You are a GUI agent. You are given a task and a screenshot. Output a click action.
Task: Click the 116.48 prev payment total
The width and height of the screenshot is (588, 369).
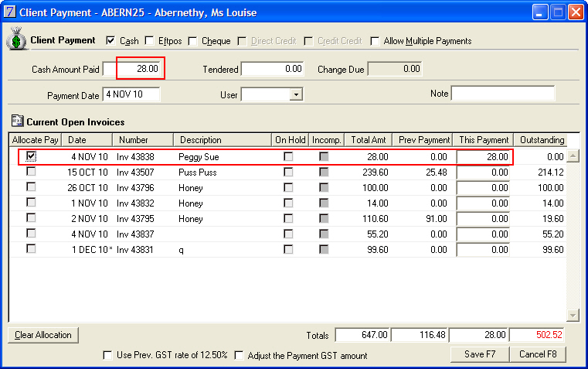[420, 335]
